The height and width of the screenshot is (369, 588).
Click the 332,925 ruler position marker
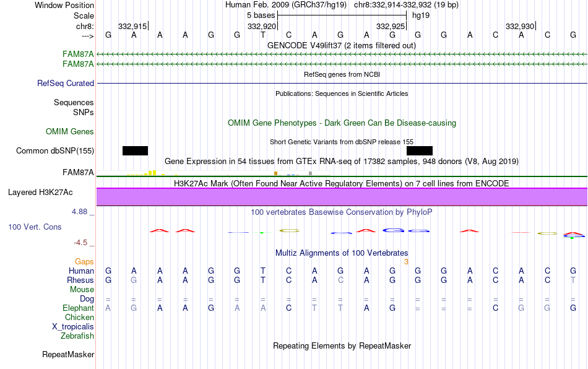coord(391,26)
